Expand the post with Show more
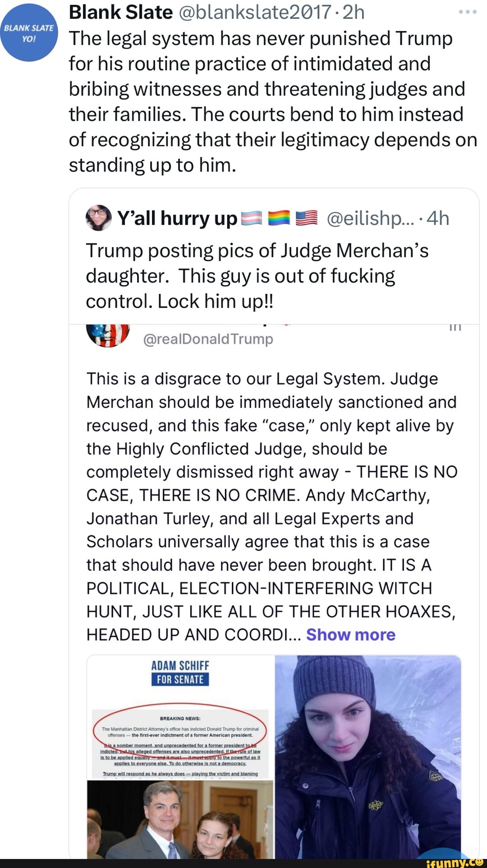 [x=350, y=635]
